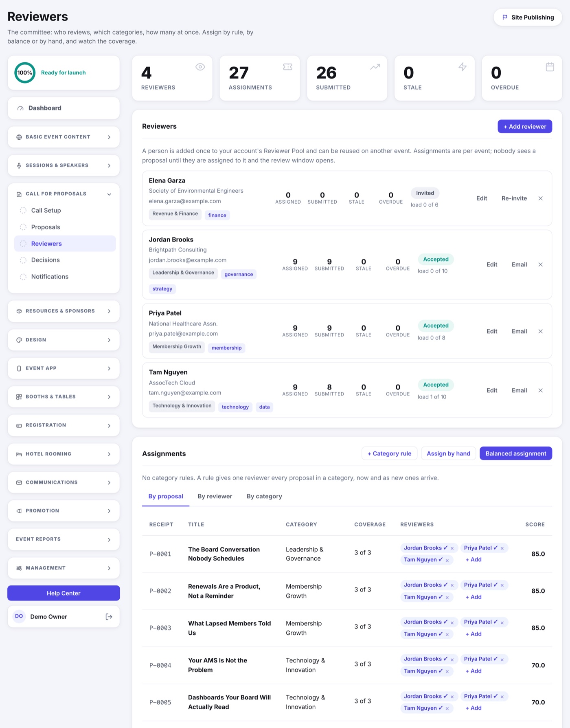Click the logout icon beside Demo Owner
570x728 pixels.
(x=109, y=617)
